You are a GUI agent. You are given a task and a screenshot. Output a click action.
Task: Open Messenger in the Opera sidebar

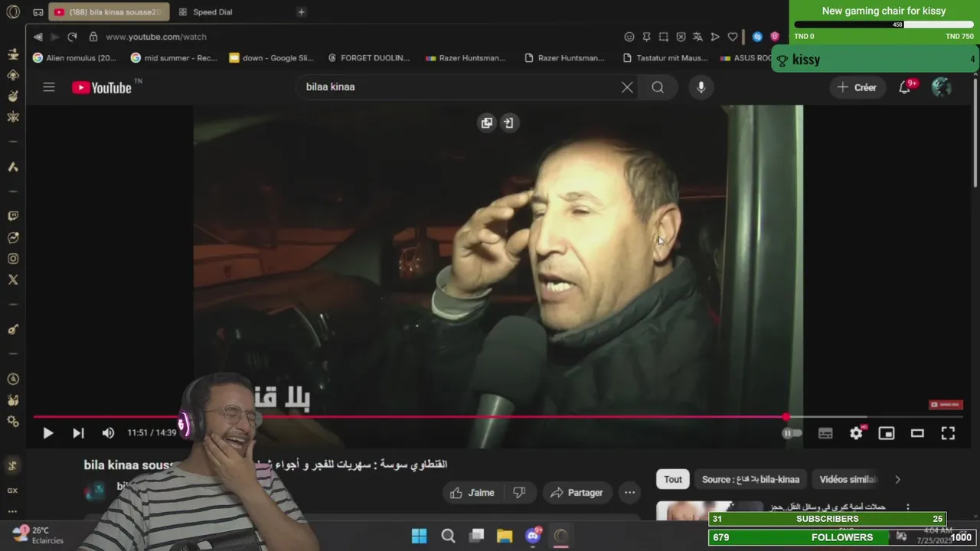click(12, 238)
